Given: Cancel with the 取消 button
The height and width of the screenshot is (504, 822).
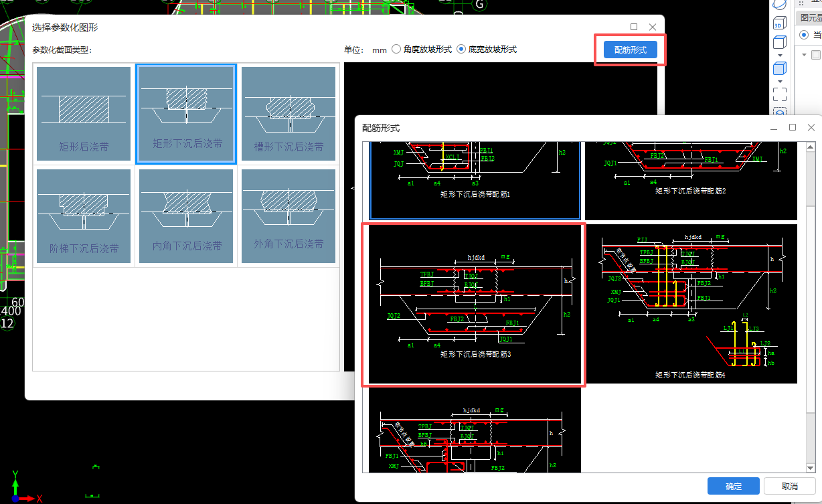Looking at the screenshot, I should pos(790,487).
